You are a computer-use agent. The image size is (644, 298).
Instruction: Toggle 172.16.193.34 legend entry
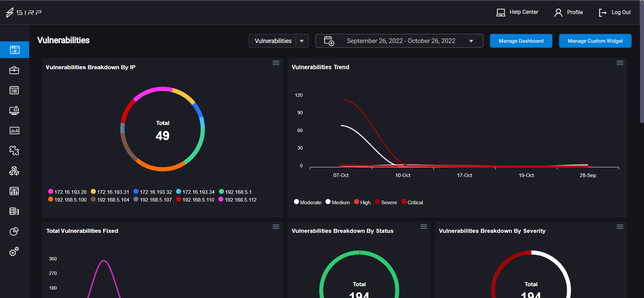click(195, 192)
